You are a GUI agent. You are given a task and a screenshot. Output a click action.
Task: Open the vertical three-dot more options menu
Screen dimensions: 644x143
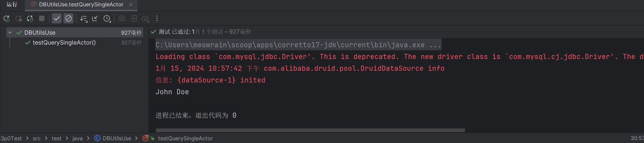(x=157, y=19)
